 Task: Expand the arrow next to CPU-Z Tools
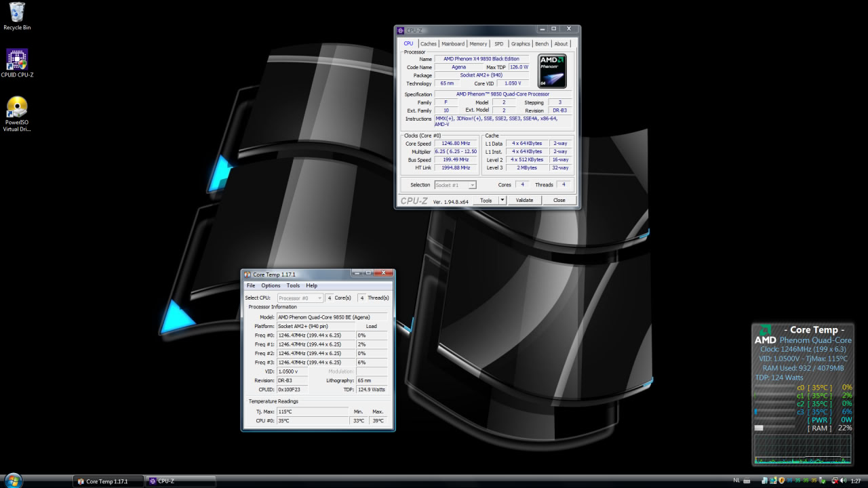pos(502,201)
